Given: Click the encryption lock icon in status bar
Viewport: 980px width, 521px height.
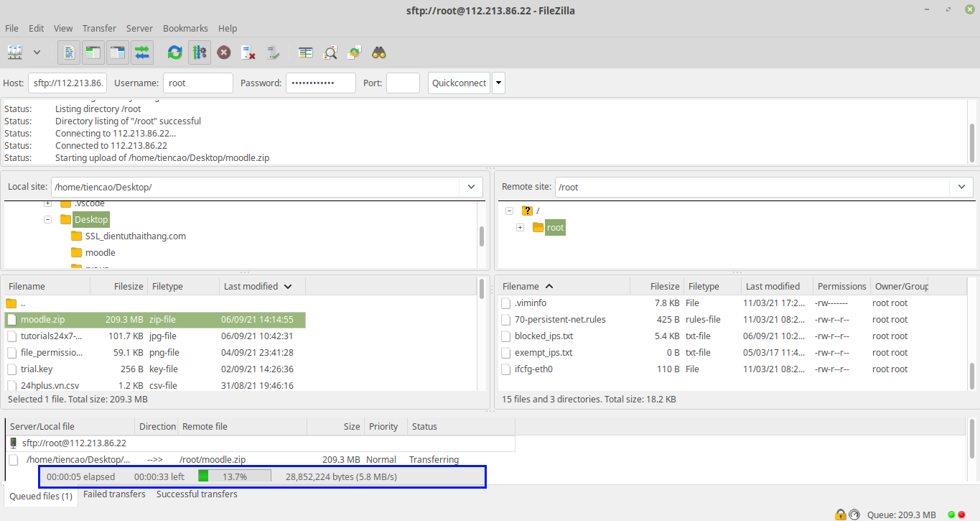Looking at the screenshot, I should pyautogui.click(x=840, y=515).
